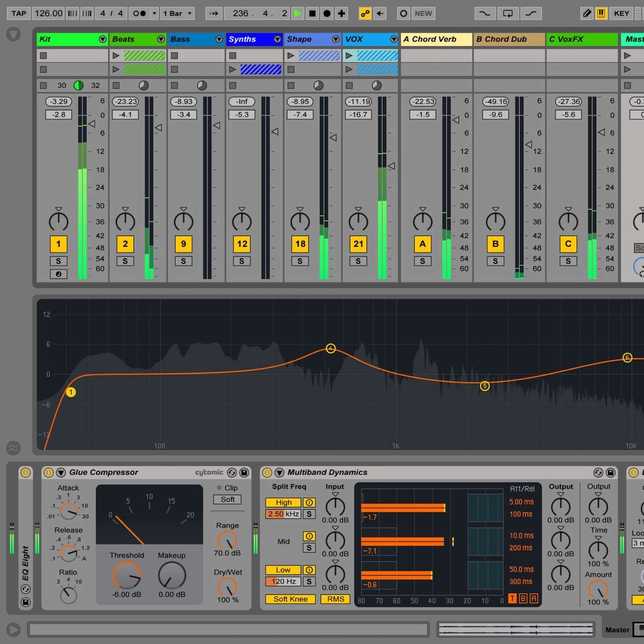Fold the Kit track using title arrow
Image resolution: width=644 pixels, height=644 pixels.
coord(103,39)
